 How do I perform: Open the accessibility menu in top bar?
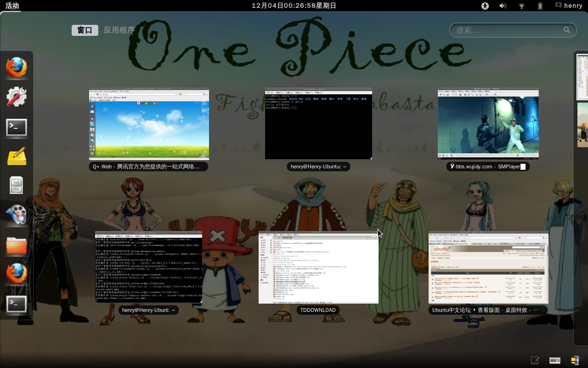(x=486, y=6)
